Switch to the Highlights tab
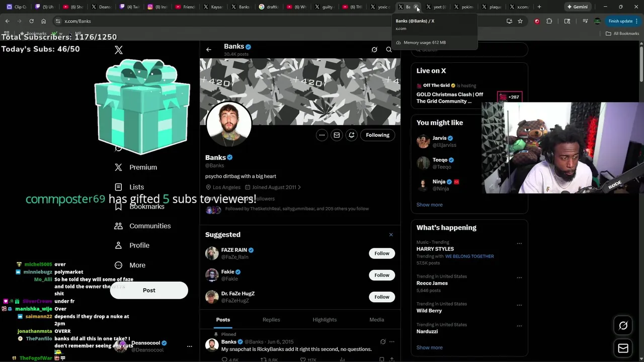 [x=325, y=320]
